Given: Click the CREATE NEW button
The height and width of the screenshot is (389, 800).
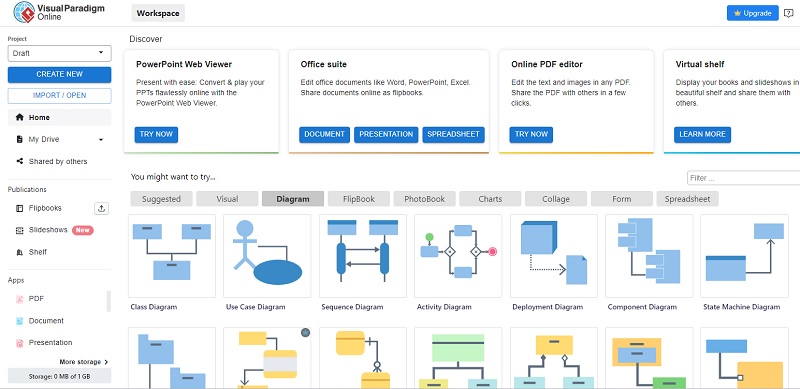Looking at the screenshot, I should point(59,75).
